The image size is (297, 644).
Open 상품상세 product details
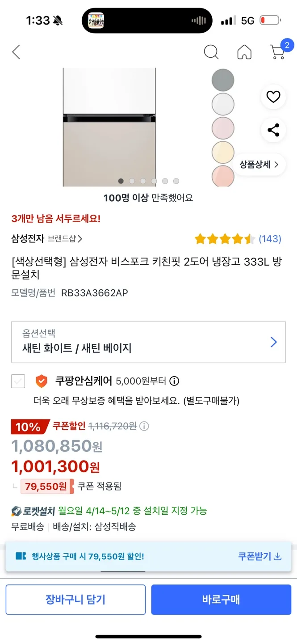tap(259, 164)
